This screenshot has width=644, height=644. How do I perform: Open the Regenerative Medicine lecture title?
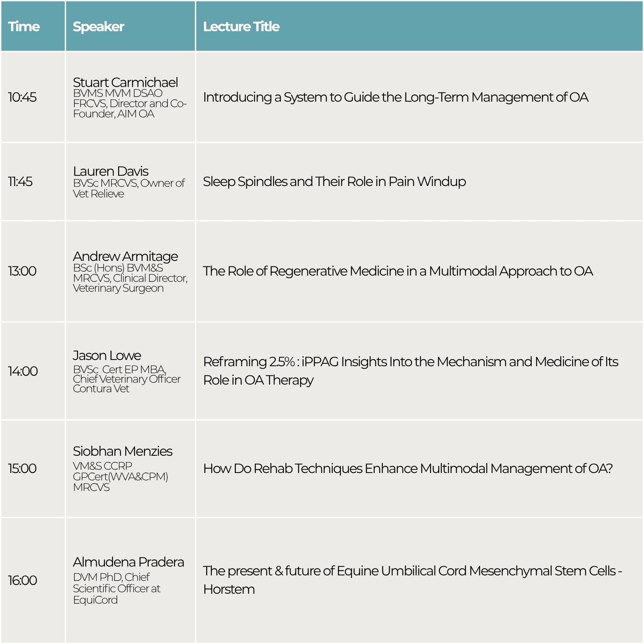click(398, 271)
